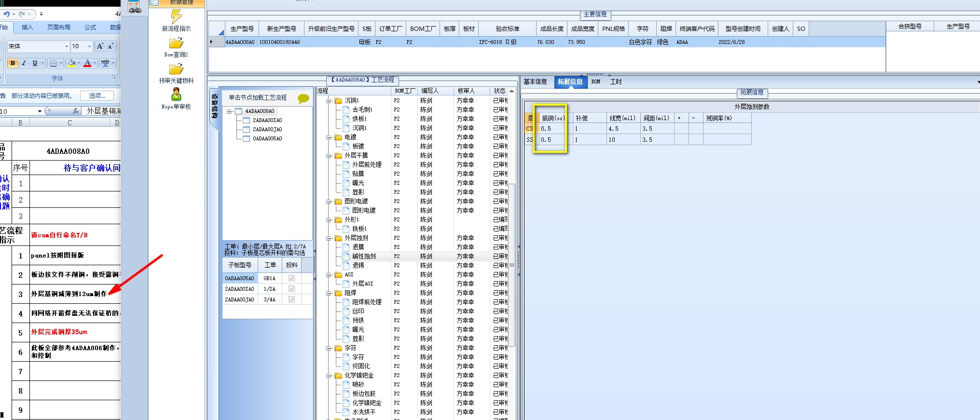Open the Excel 页面布局 ribbon tab
Viewport: 980px width, 420px height.
click(59, 27)
